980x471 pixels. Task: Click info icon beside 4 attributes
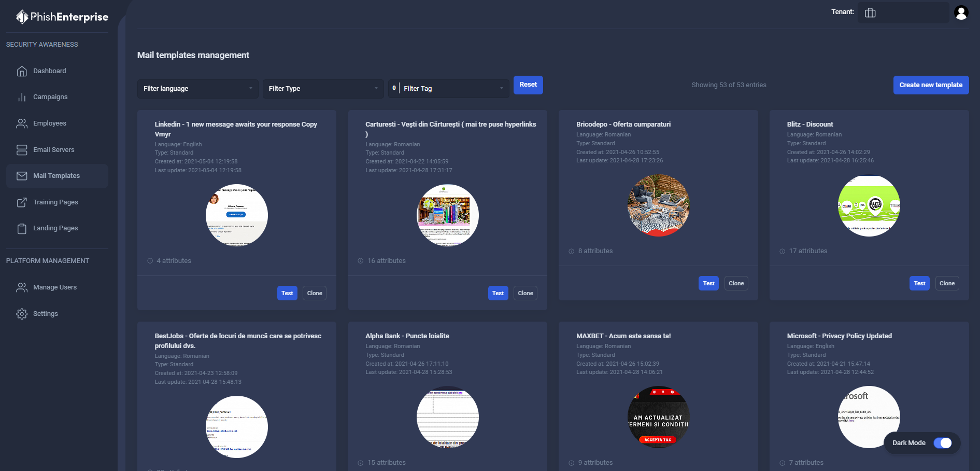click(x=150, y=261)
